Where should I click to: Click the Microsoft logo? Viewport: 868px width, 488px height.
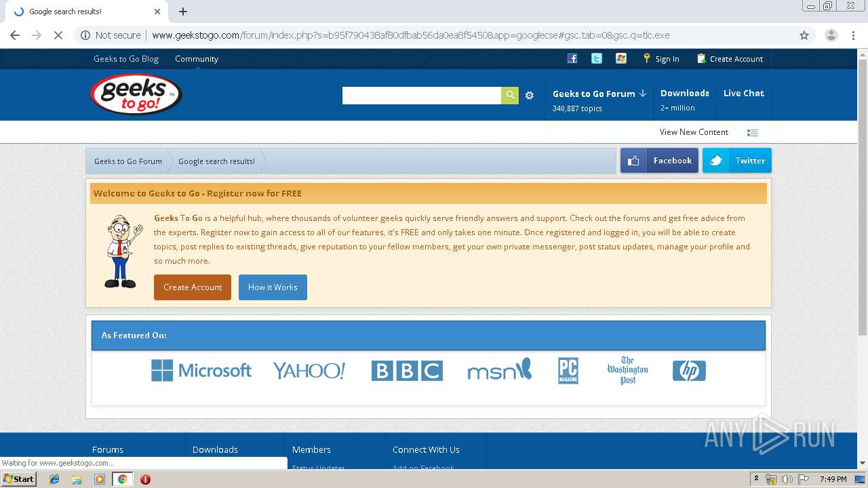coord(201,371)
